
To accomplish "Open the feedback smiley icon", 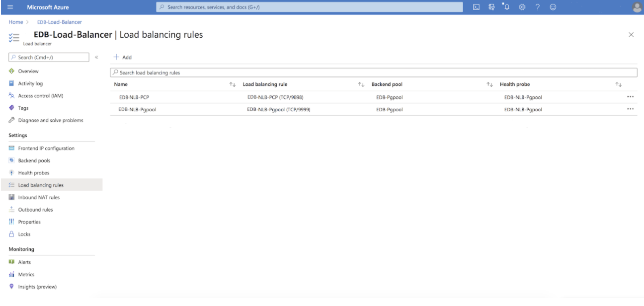I will pos(553,7).
